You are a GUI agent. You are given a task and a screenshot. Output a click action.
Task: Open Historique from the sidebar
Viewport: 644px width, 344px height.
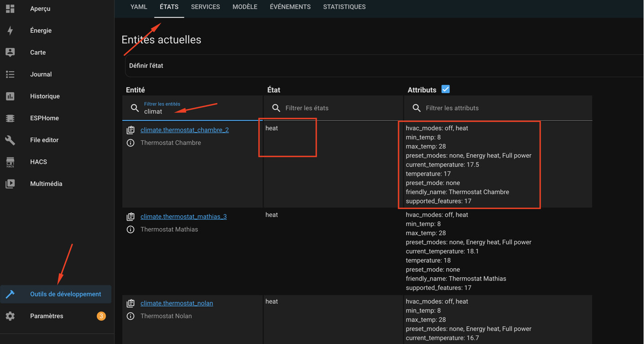tap(45, 96)
